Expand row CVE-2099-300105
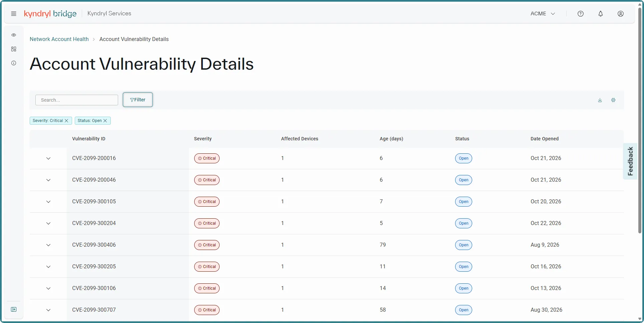644x323 pixels. pos(48,202)
